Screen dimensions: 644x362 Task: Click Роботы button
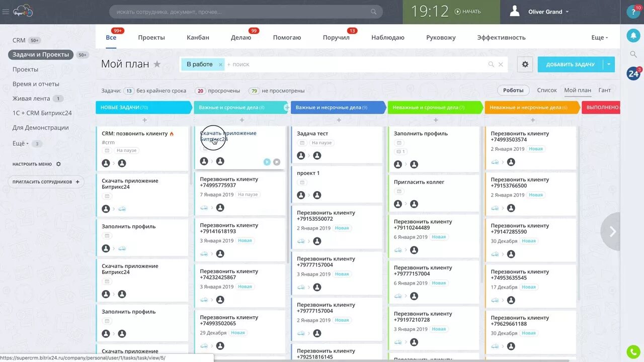pyautogui.click(x=513, y=90)
